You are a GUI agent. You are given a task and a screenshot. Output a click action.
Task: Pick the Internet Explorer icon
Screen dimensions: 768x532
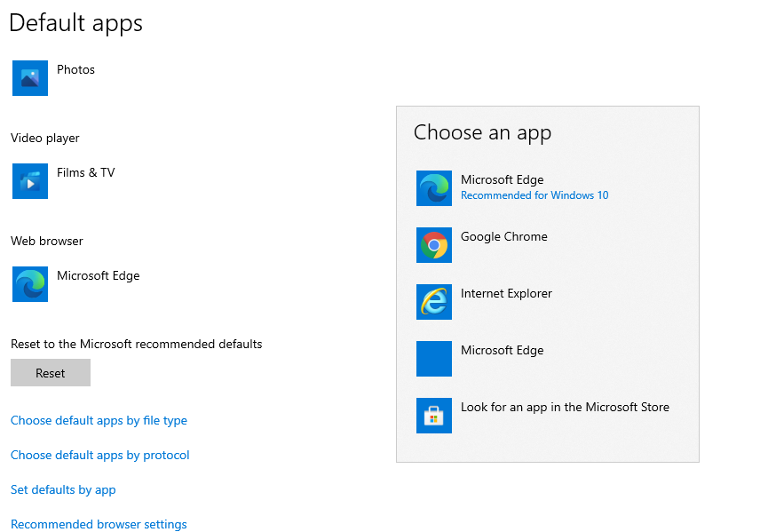[x=434, y=302]
